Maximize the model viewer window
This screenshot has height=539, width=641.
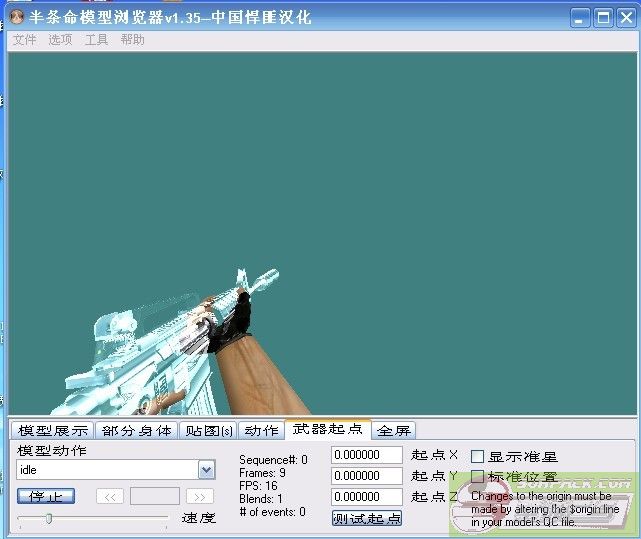tap(603, 17)
